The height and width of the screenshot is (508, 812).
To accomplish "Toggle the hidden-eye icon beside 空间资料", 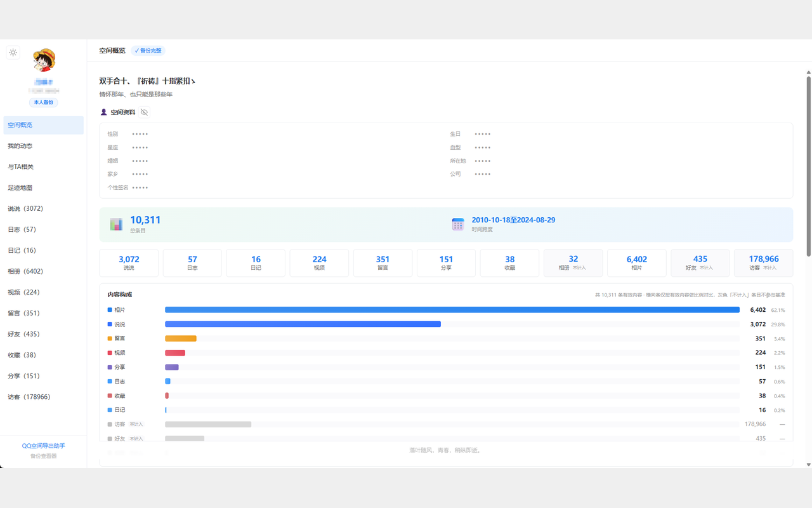I will point(145,112).
